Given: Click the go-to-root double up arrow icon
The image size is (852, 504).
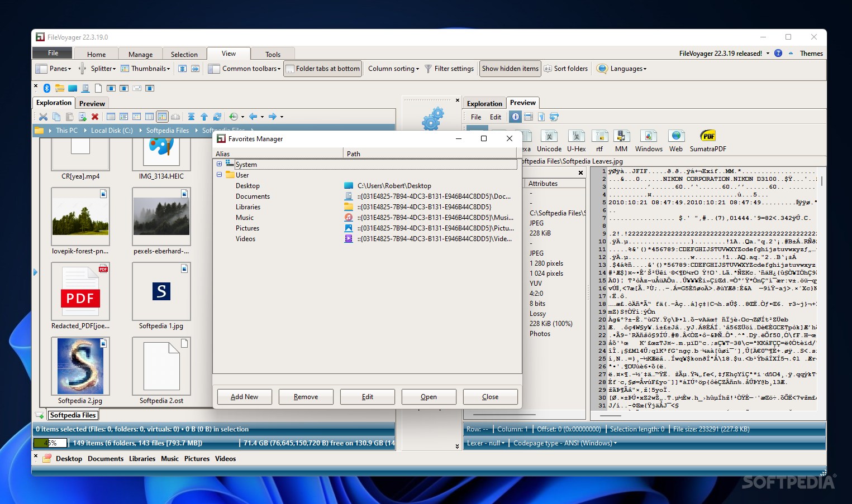Looking at the screenshot, I should pyautogui.click(x=191, y=117).
